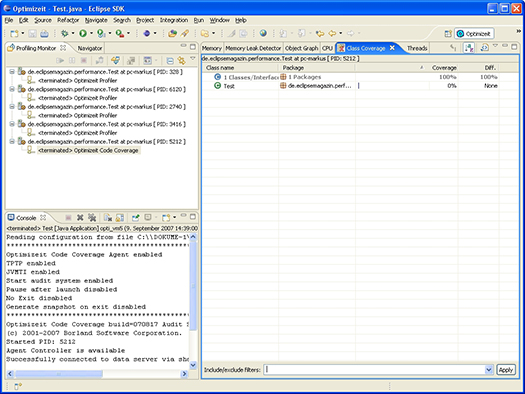This screenshot has height=394, width=525.
Task: Click the Profiling Monitor refresh views icon
Action: tap(116, 61)
